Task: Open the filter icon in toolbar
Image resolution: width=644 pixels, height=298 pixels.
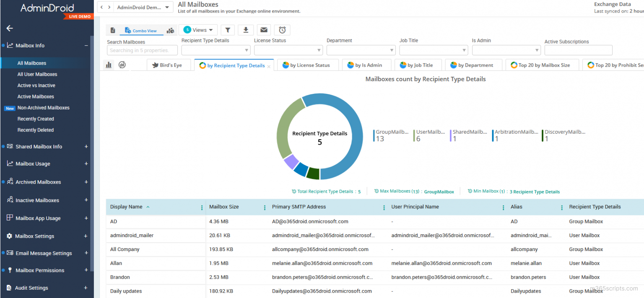Action: tap(227, 30)
